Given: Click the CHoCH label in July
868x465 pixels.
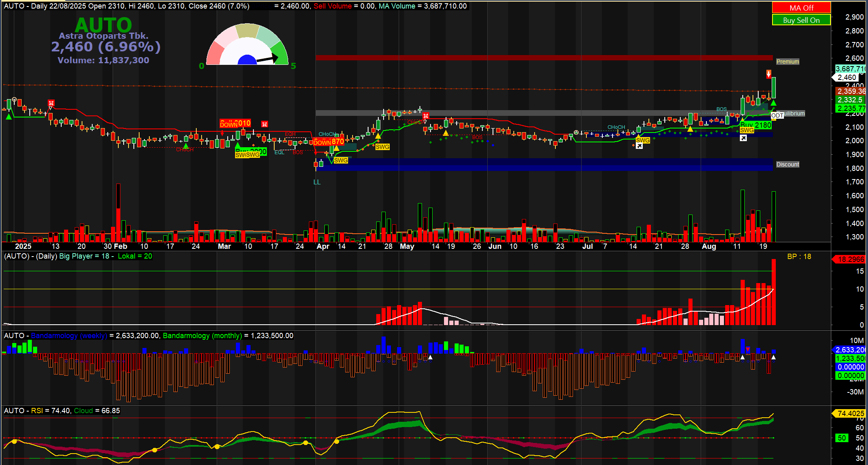Looking at the screenshot, I should [616, 127].
